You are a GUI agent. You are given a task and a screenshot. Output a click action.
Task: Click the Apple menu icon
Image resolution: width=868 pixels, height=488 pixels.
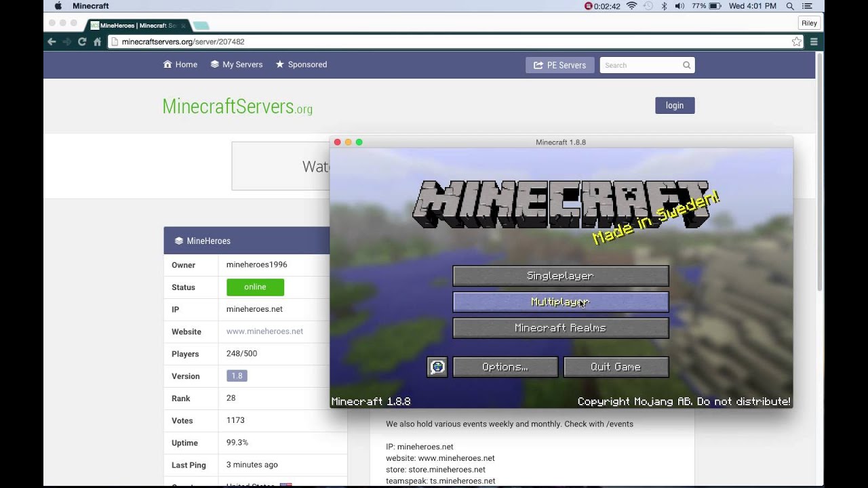tap(58, 6)
